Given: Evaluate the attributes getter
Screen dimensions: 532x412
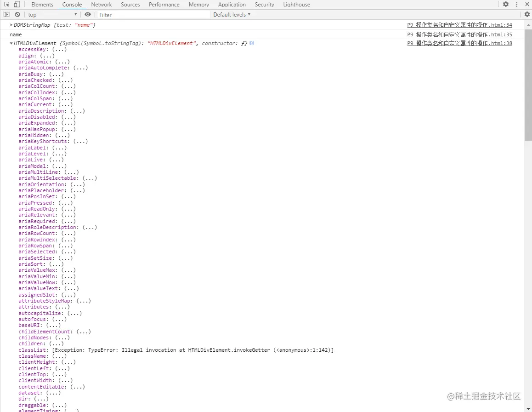Looking at the screenshot, I should point(62,307).
